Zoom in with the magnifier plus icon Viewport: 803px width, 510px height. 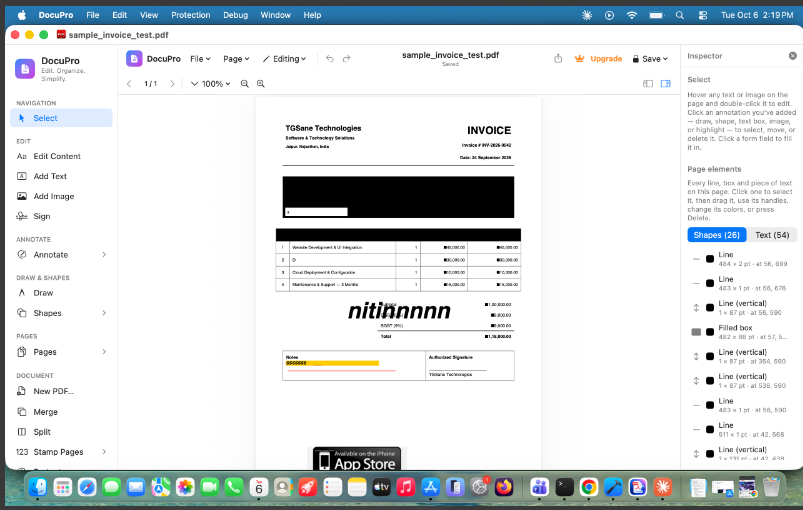[x=261, y=83]
